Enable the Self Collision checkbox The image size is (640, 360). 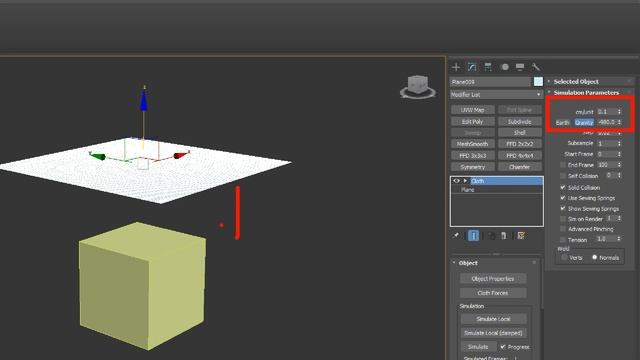[x=563, y=176]
